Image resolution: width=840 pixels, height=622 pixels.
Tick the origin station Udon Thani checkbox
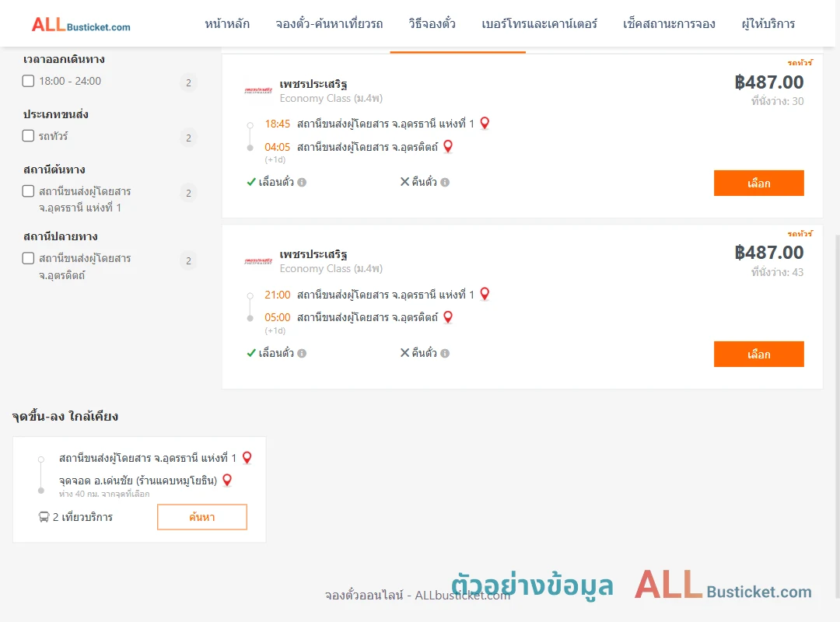coord(29,191)
